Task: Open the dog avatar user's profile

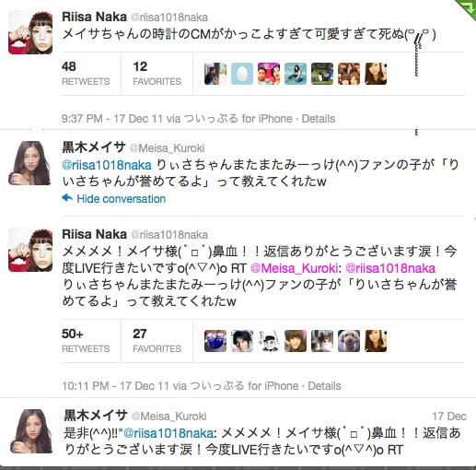Action: click(x=349, y=341)
